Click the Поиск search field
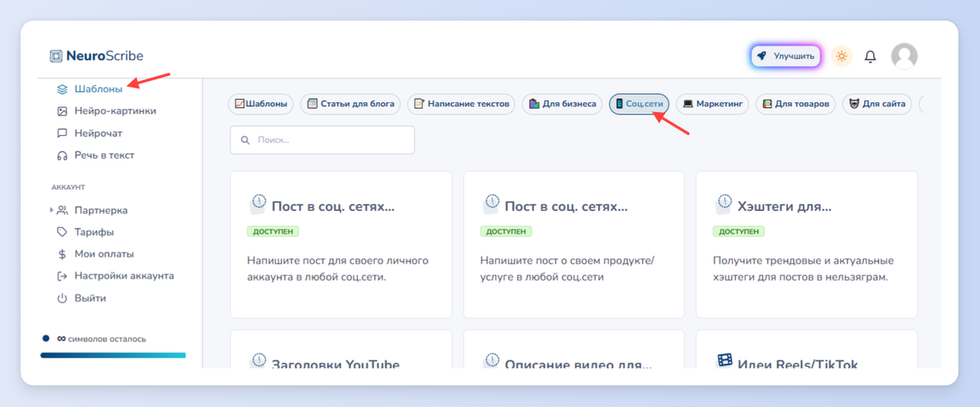The image size is (980, 407). click(x=323, y=140)
